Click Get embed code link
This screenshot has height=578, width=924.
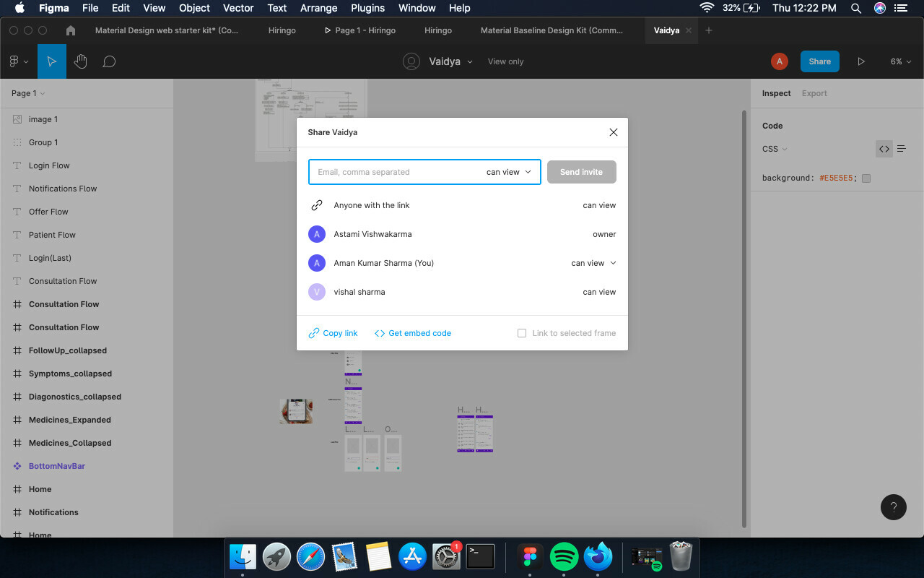pyautogui.click(x=413, y=333)
